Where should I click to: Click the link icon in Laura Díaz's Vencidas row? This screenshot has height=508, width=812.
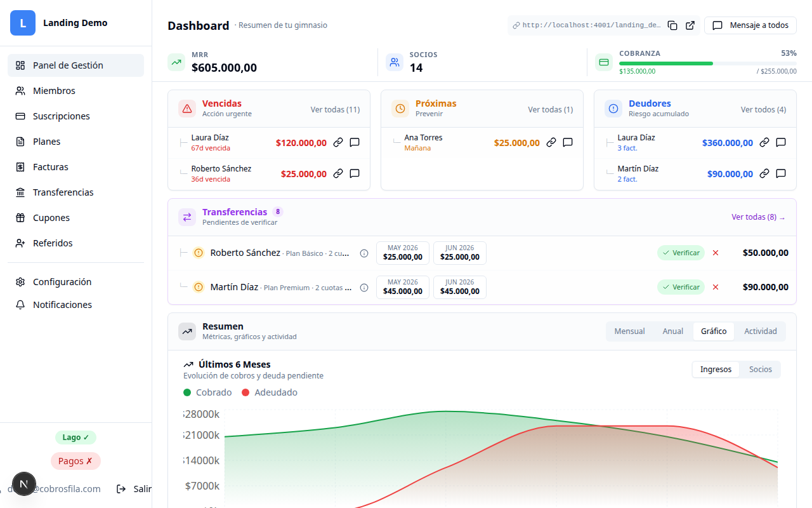point(338,143)
